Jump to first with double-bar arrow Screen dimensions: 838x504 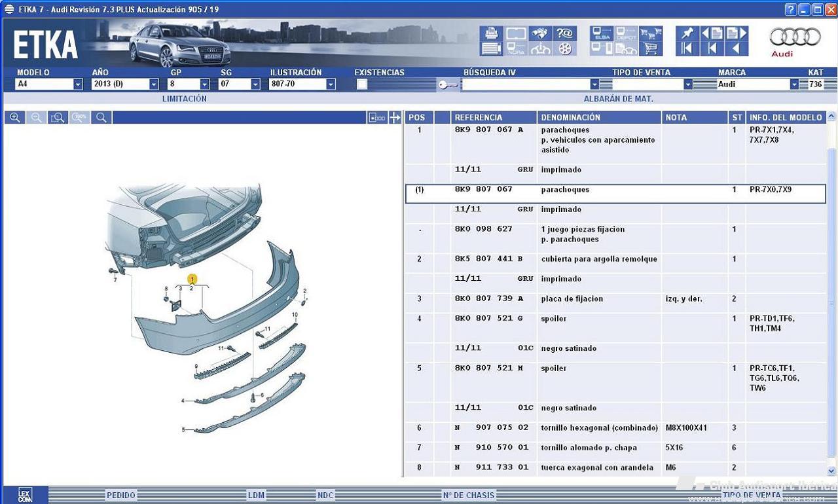(687, 48)
